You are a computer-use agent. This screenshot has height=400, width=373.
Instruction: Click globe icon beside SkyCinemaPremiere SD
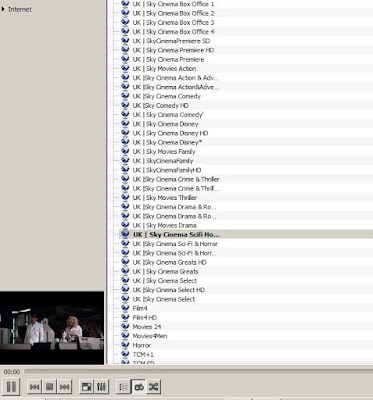tap(125, 41)
